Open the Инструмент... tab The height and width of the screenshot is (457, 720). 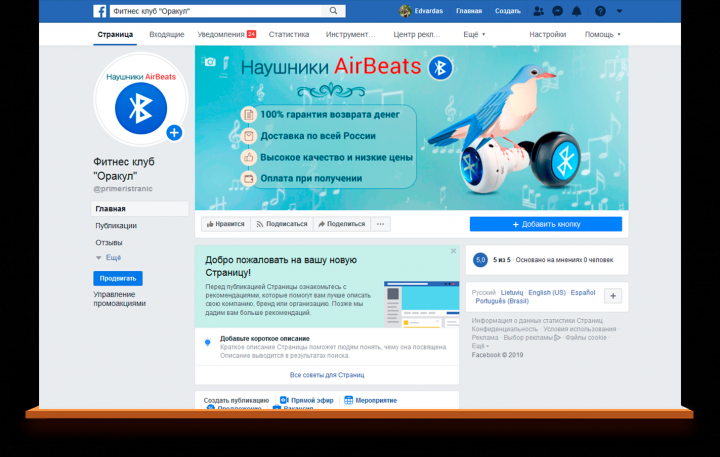[x=350, y=34]
